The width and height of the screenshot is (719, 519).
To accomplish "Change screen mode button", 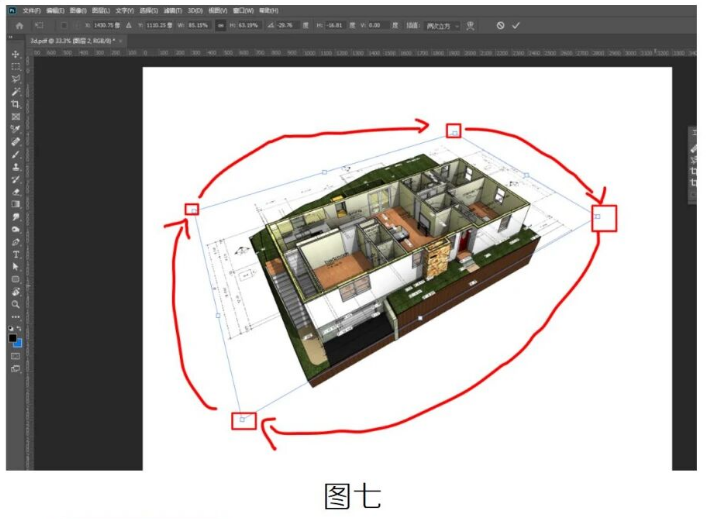I will click(x=16, y=369).
